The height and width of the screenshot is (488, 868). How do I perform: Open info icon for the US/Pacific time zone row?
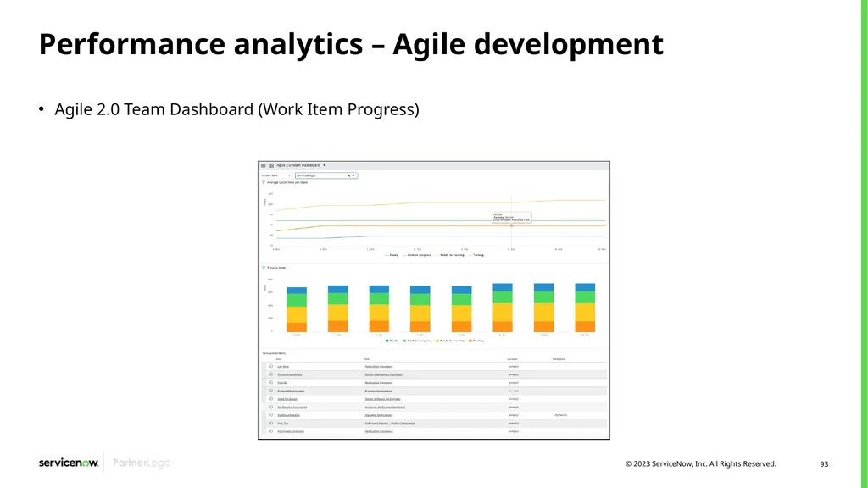tap(270, 415)
